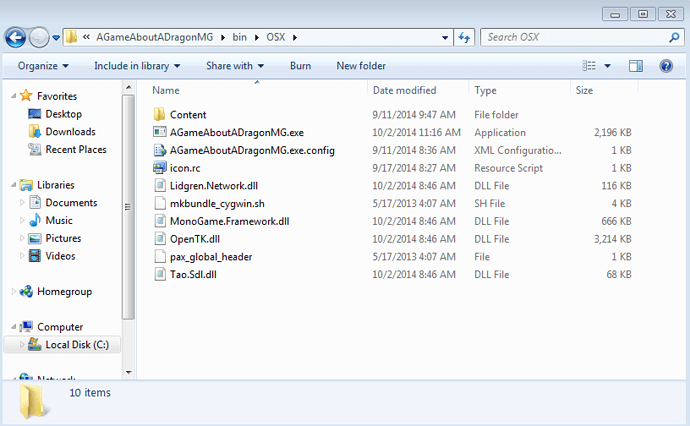
Task: Select AGameAboutADragonMG.exe.config file icon
Action: (159, 150)
